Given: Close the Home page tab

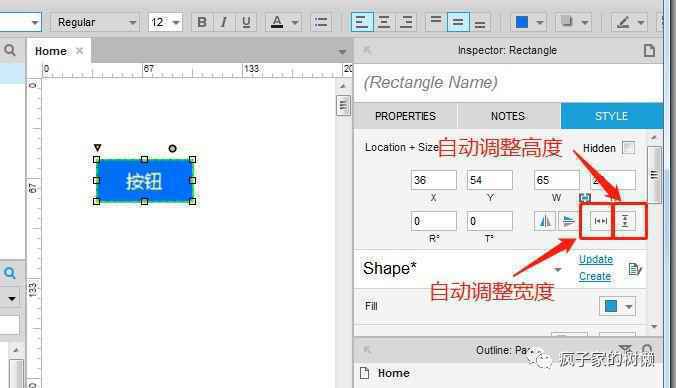Looking at the screenshot, I should [79, 50].
